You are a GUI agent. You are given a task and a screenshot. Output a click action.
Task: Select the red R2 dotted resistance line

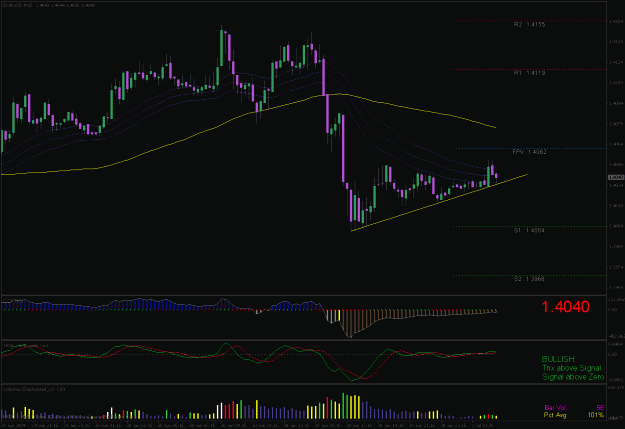(x=529, y=20)
